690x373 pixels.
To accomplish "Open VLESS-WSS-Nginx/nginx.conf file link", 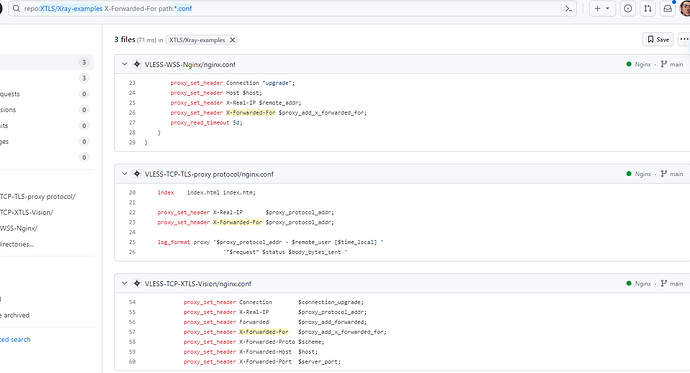I will tap(190, 64).
